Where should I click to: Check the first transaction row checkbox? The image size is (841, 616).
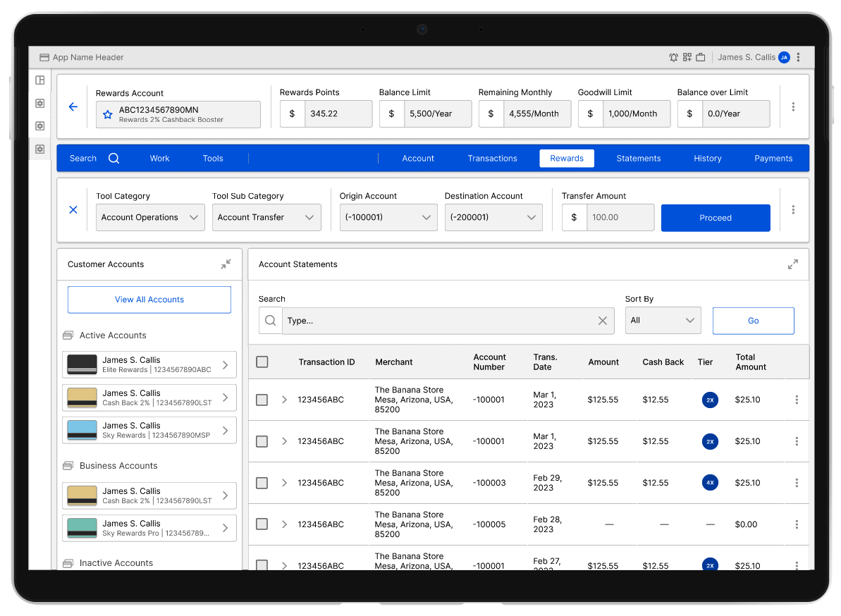point(262,400)
